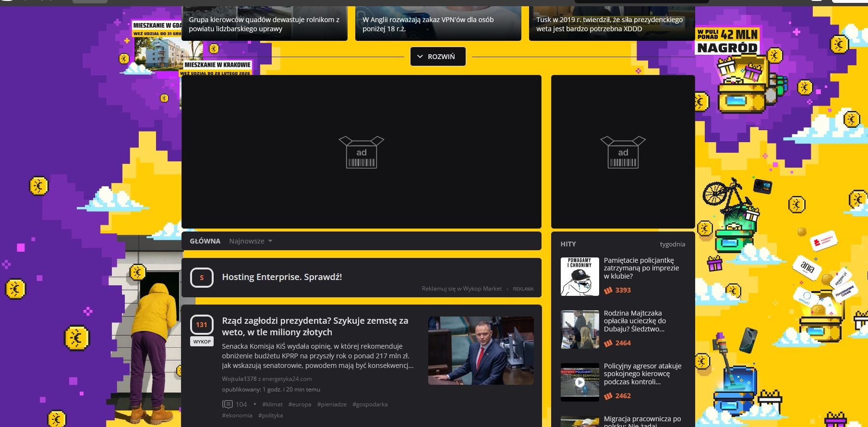Viewport: 868px width, 427px height.
Task: Open the article about quad drivers destroying crops
Action: (x=265, y=24)
